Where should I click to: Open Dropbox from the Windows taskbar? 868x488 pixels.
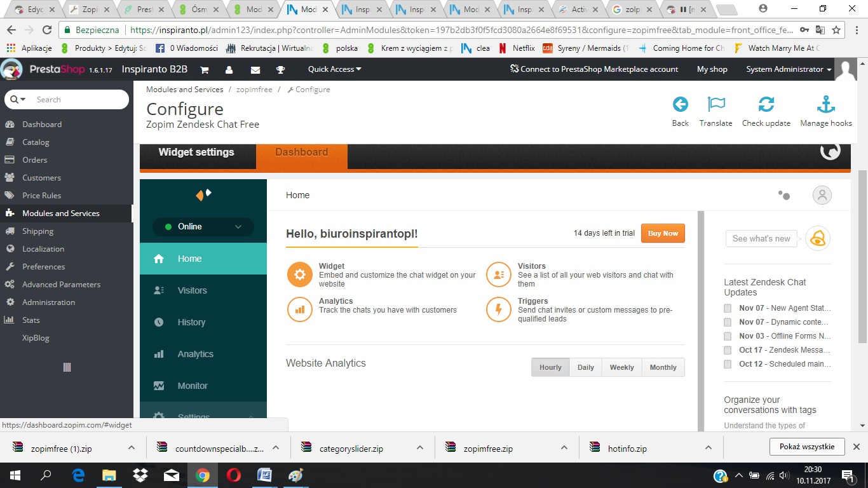click(x=140, y=475)
